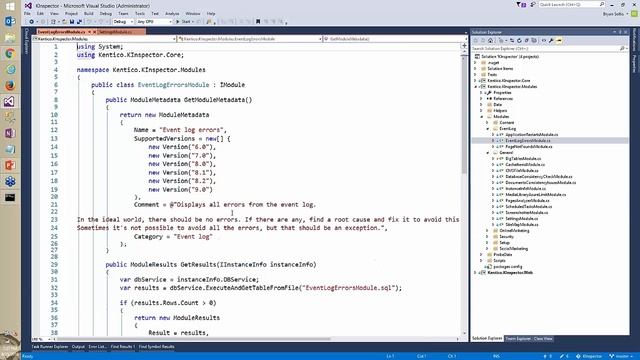This screenshot has width=640, height=360.
Task: Open the class navigation dropdown
Action: tap(250, 39)
